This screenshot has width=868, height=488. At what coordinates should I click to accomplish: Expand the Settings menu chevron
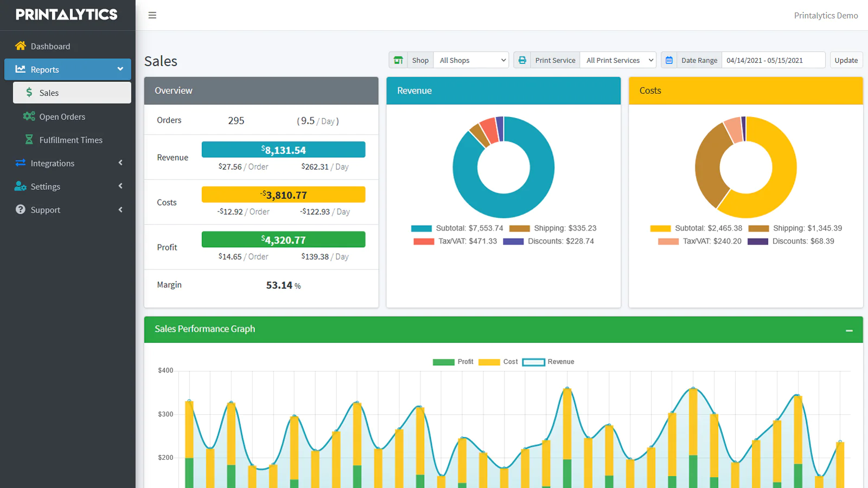(120, 187)
